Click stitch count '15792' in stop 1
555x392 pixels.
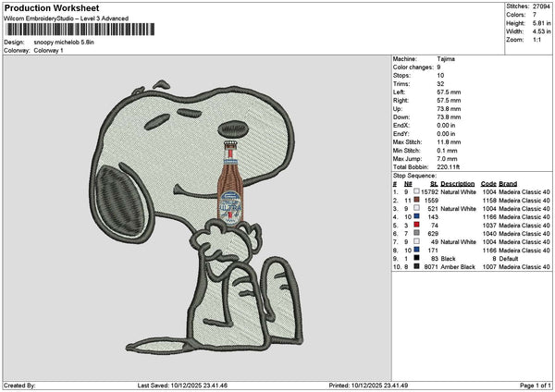click(x=430, y=191)
